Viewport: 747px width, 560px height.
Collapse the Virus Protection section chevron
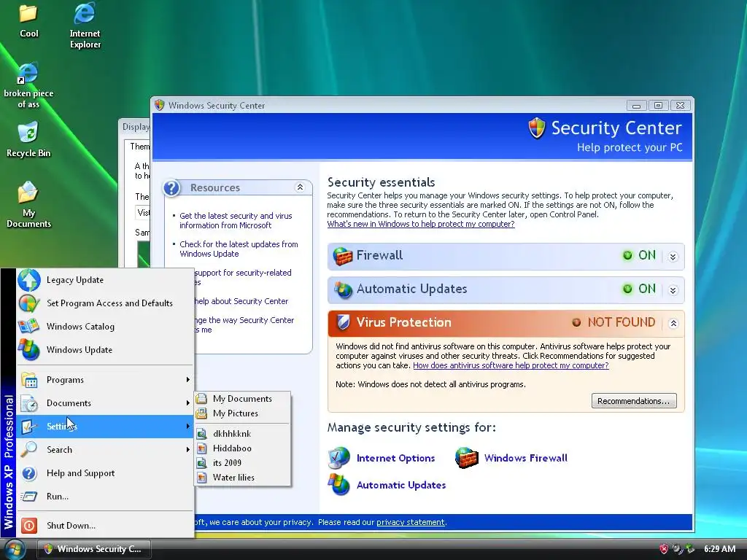pyautogui.click(x=673, y=323)
